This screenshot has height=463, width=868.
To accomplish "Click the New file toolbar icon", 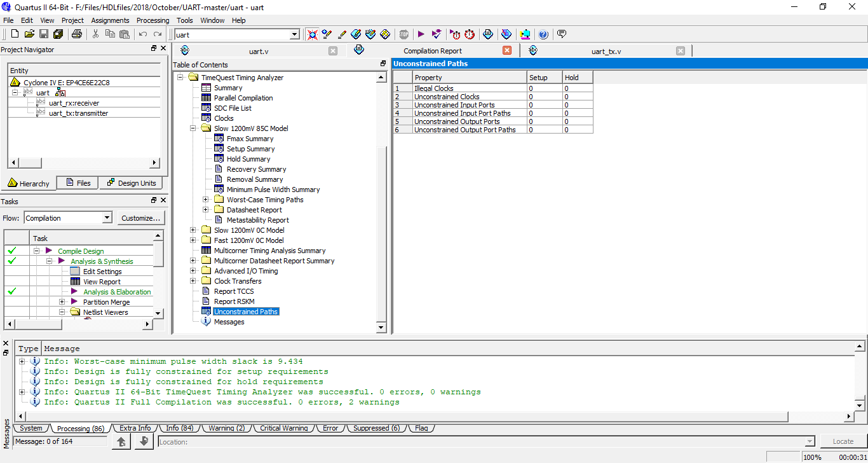I will [x=15, y=34].
